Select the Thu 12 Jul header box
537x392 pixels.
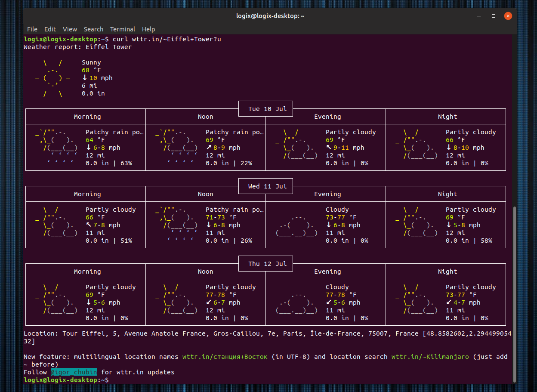tap(265, 263)
